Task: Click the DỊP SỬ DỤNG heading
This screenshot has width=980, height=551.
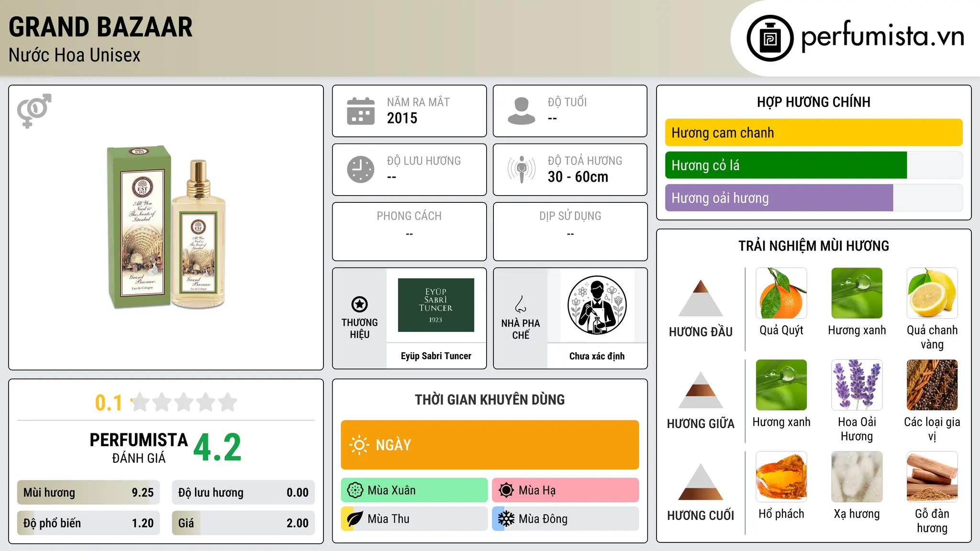Action: (x=570, y=216)
